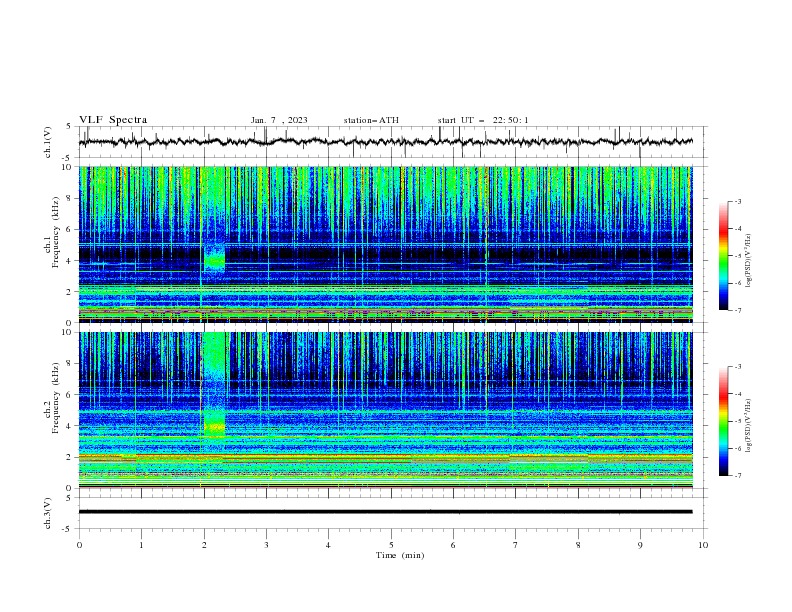Image resolution: width=792 pixels, height=612 pixels.
Task: Click the '-3' value on the upper color scale
Action: (737, 201)
